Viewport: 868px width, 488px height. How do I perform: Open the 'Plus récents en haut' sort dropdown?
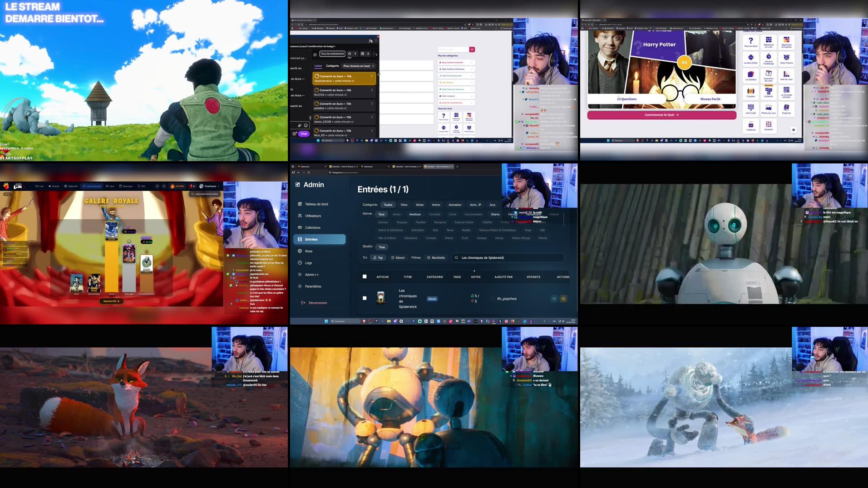358,66
